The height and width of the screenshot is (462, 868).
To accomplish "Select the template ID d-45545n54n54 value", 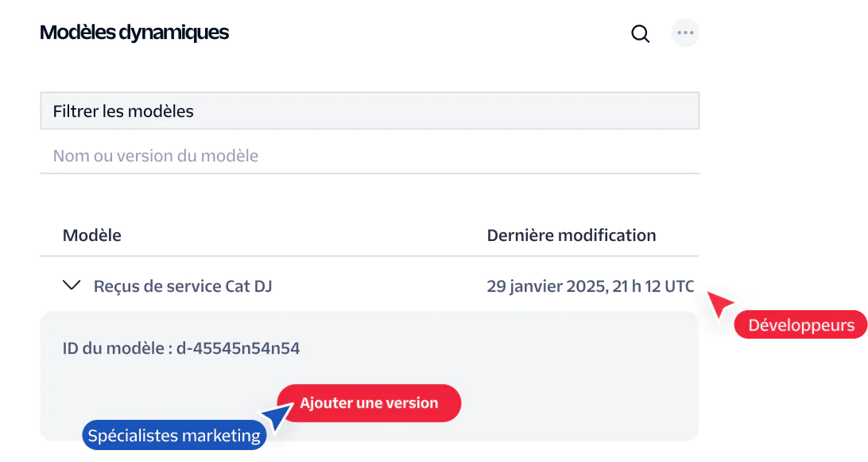I will [238, 348].
